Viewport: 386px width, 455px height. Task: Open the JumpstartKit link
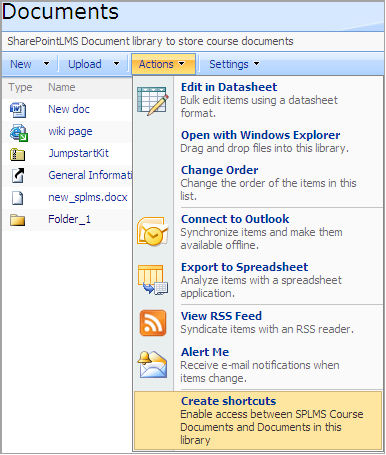click(78, 153)
